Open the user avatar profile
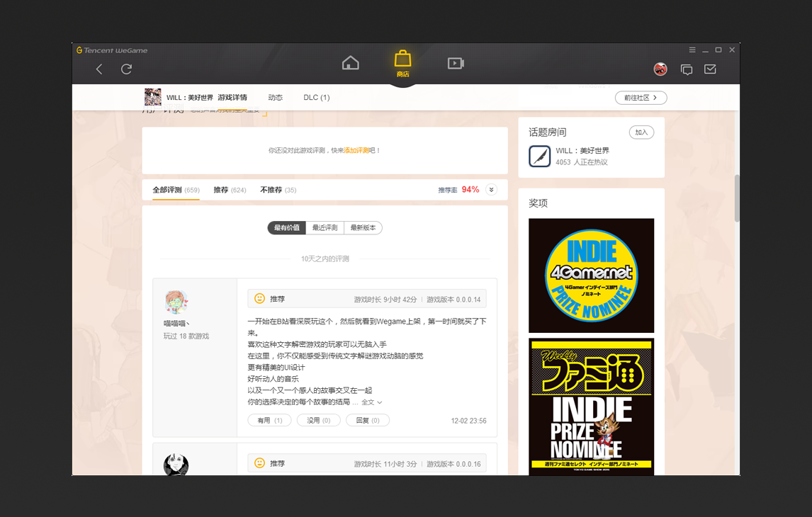Screen dimensions: 812x517 point(660,69)
